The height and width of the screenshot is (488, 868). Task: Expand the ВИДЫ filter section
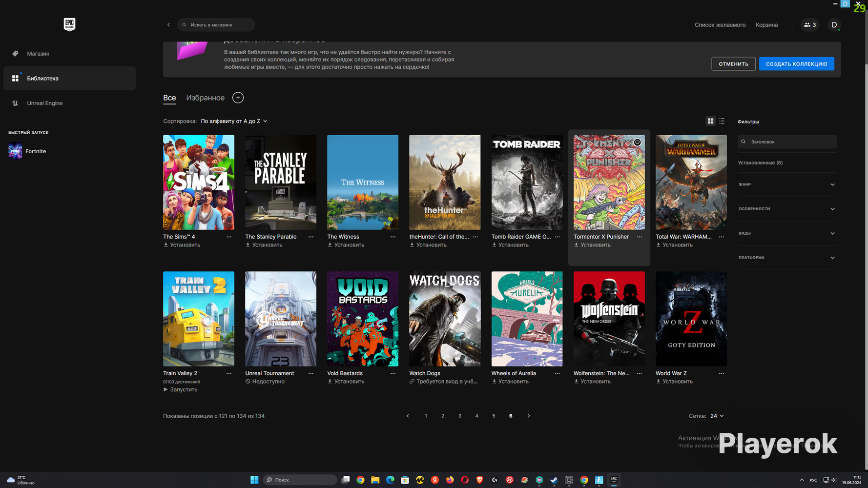point(787,233)
